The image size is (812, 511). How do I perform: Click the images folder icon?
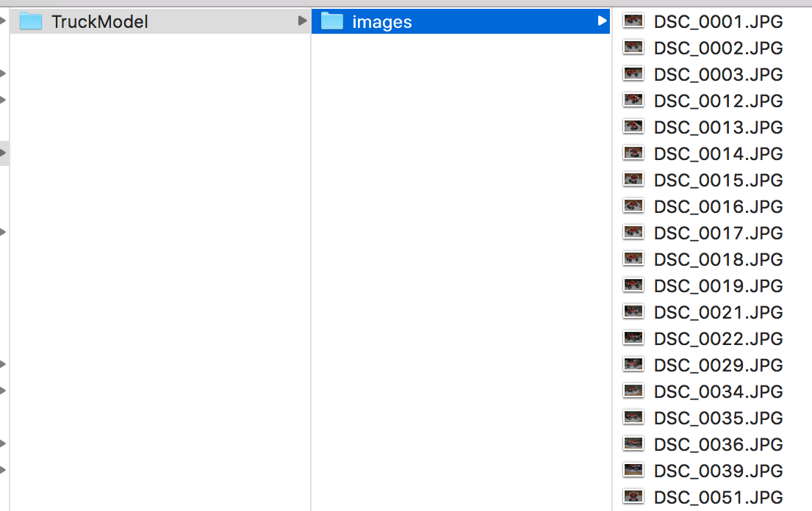point(332,21)
